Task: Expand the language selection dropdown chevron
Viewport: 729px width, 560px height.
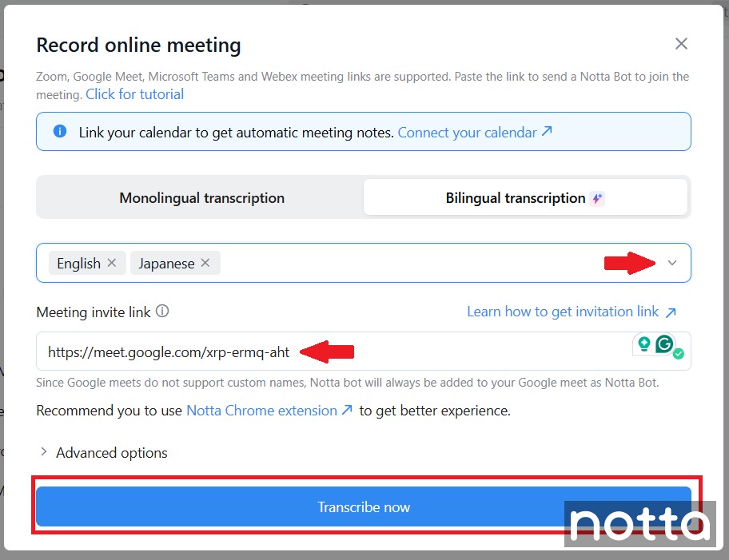Action: [x=672, y=264]
